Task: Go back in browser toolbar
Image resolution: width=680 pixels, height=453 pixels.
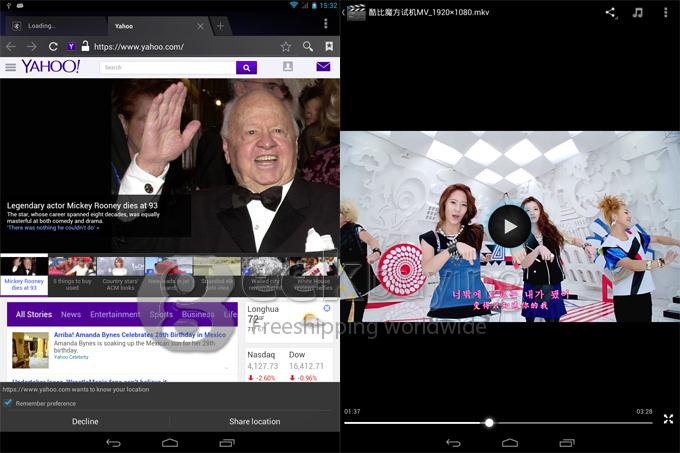Action: point(11,46)
